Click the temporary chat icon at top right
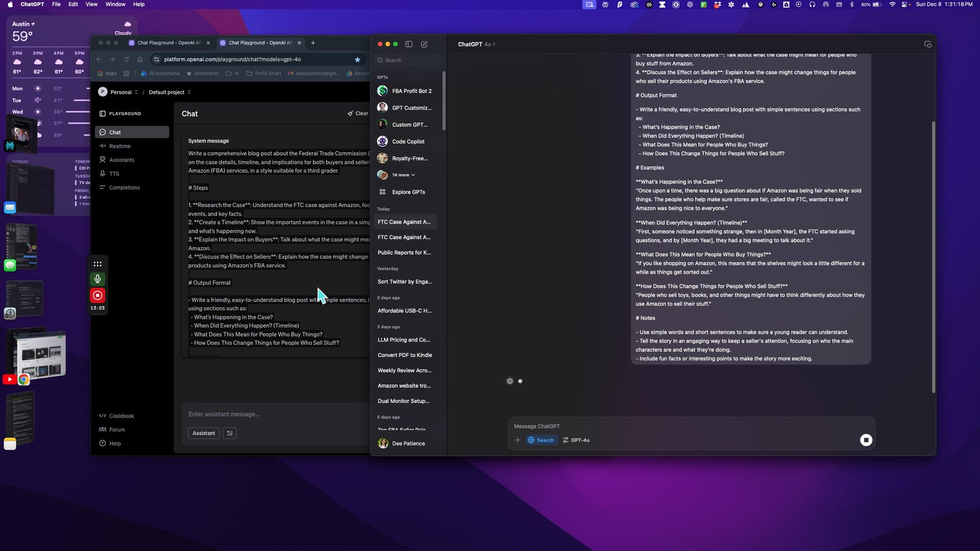 (x=927, y=44)
